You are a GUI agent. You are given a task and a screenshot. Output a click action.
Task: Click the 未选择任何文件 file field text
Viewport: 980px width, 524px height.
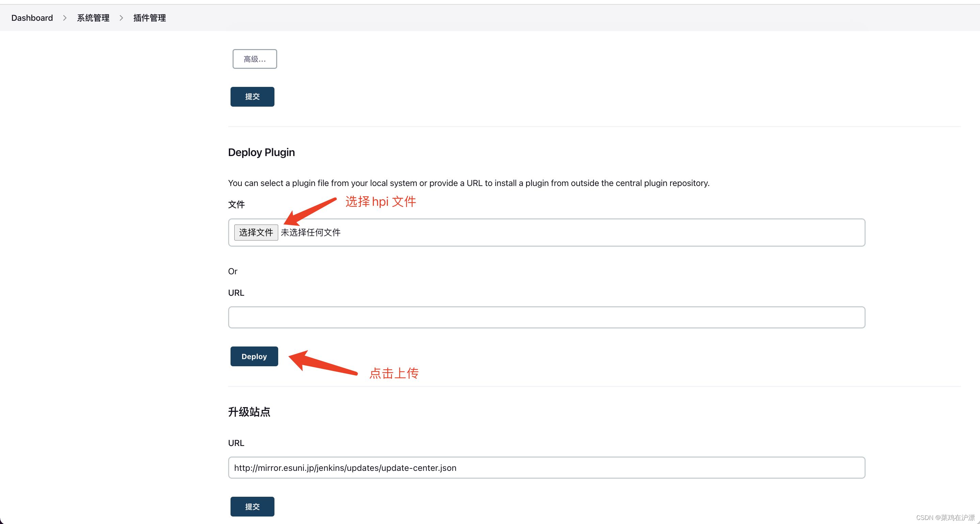(311, 232)
